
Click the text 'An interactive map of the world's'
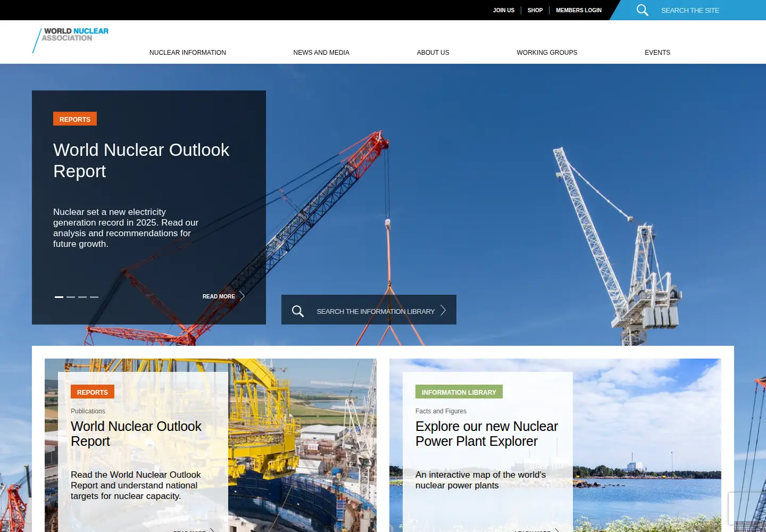481,475
